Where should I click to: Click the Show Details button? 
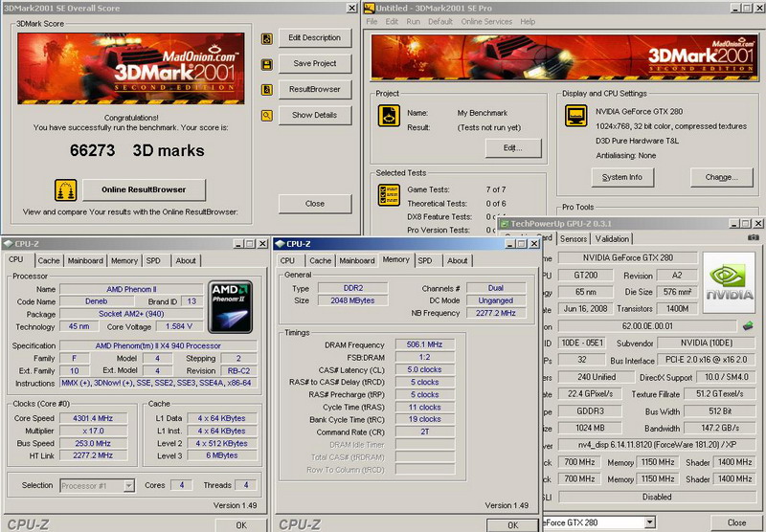click(315, 115)
